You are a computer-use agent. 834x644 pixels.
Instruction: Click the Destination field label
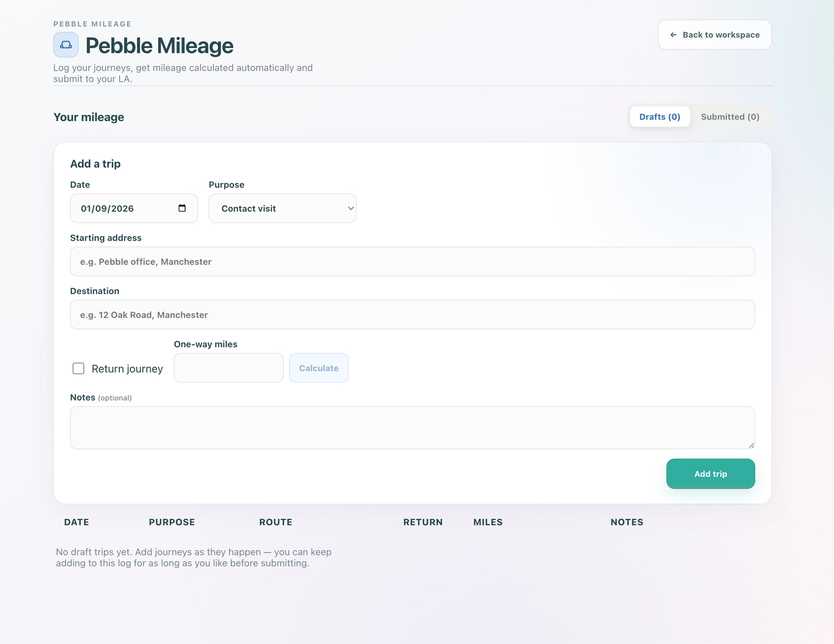95,291
